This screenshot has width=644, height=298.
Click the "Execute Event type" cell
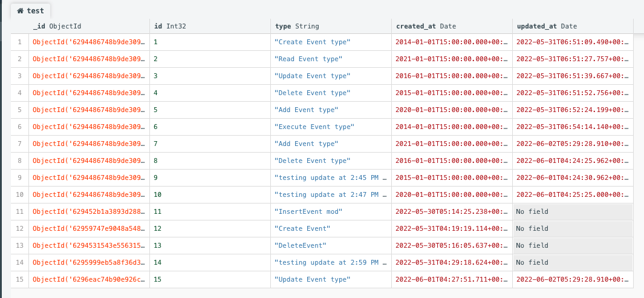(314, 127)
